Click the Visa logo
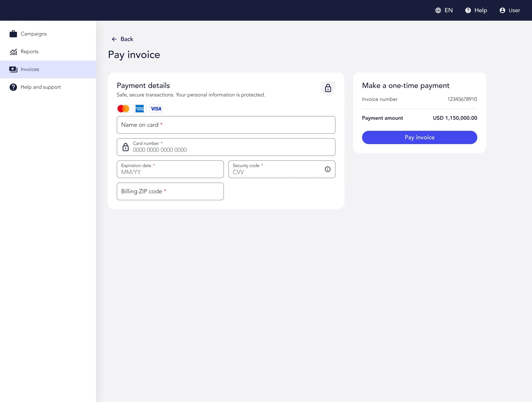This screenshot has height=402, width=532. coord(156,109)
